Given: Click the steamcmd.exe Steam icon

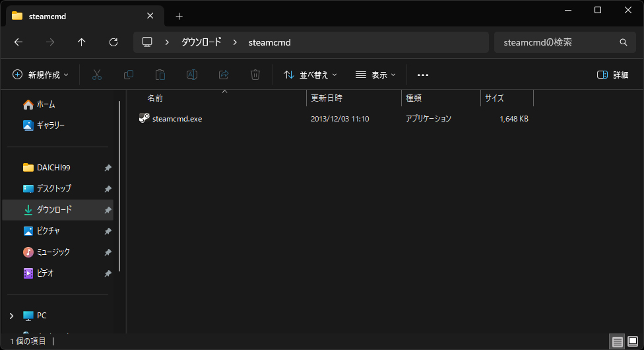Looking at the screenshot, I should [x=144, y=118].
